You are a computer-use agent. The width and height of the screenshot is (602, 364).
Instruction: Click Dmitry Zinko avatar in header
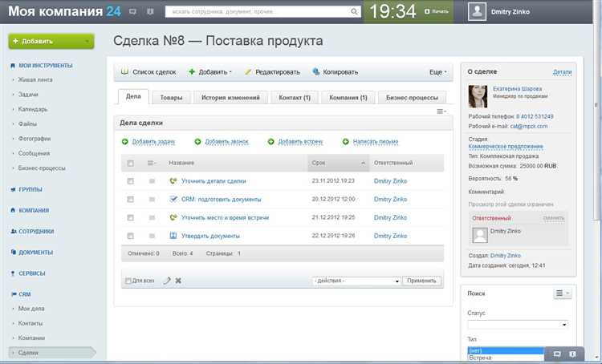click(477, 11)
